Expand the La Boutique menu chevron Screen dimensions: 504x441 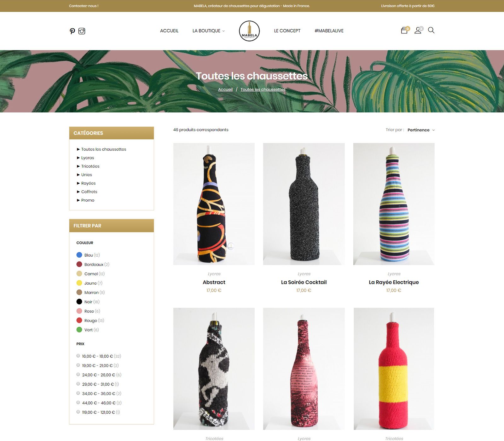pos(223,31)
